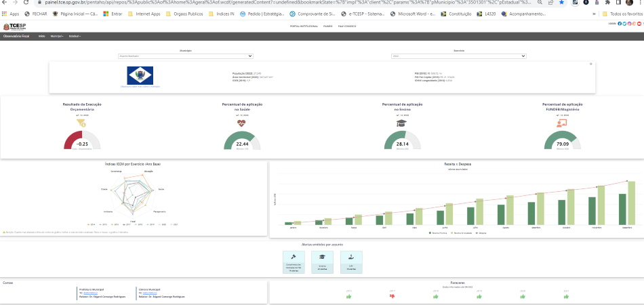Expand the Exercício year dropdown

tap(458, 56)
